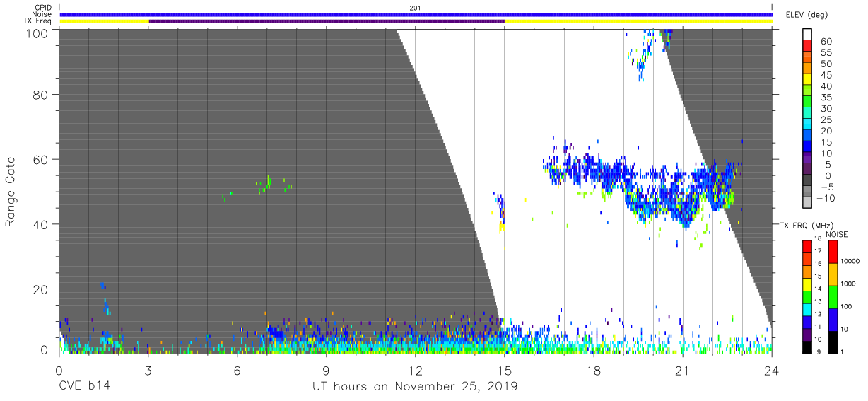This screenshot has width=868, height=401.
Task: Click the NOISE colorbar title
Action: 835,234
